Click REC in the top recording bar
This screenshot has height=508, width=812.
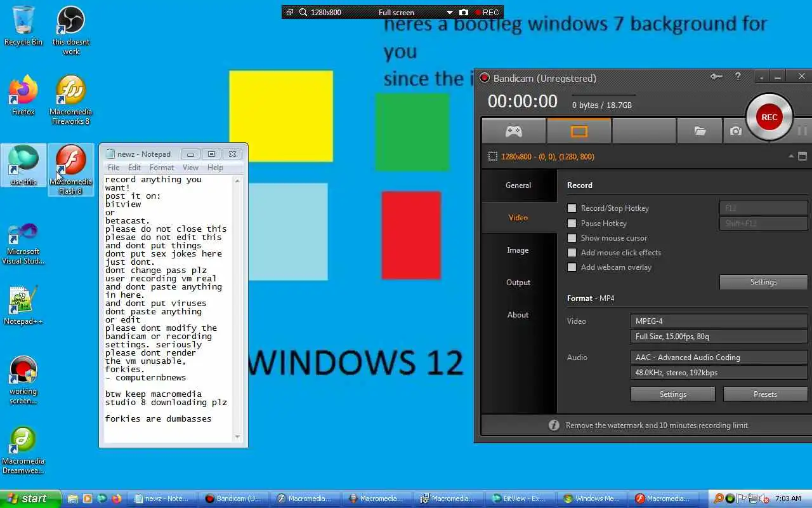[x=487, y=12]
